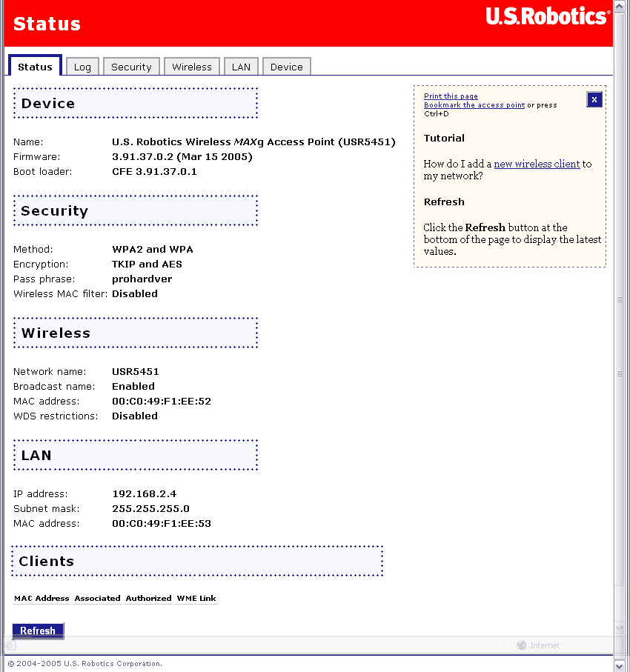The width and height of the screenshot is (630, 672).
Task: Open the Log tab
Action: [x=82, y=67]
